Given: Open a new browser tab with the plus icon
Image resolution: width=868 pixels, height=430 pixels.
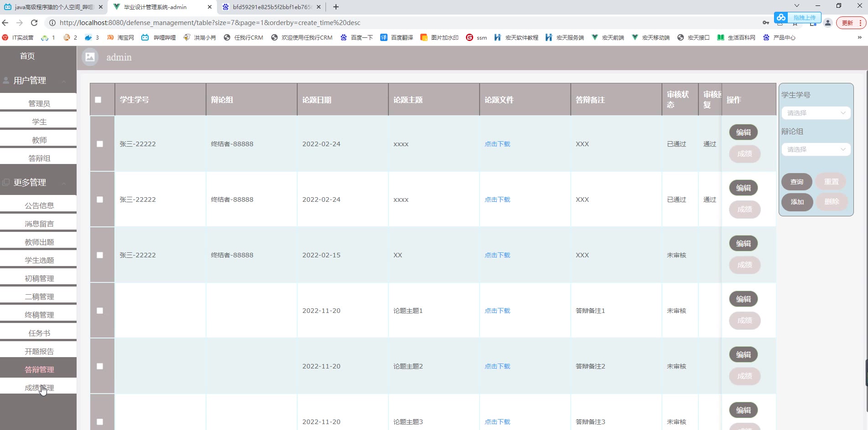Looking at the screenshot, I should (336, 7).
